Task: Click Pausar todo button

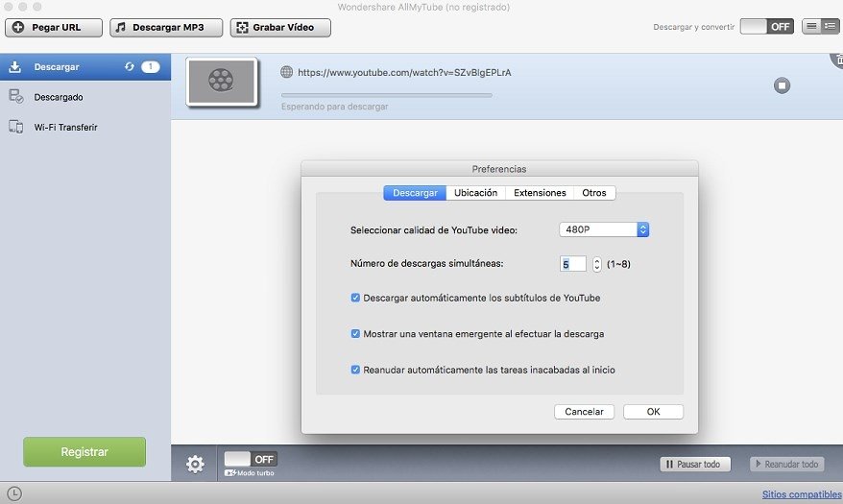Action: click(695, 465)
